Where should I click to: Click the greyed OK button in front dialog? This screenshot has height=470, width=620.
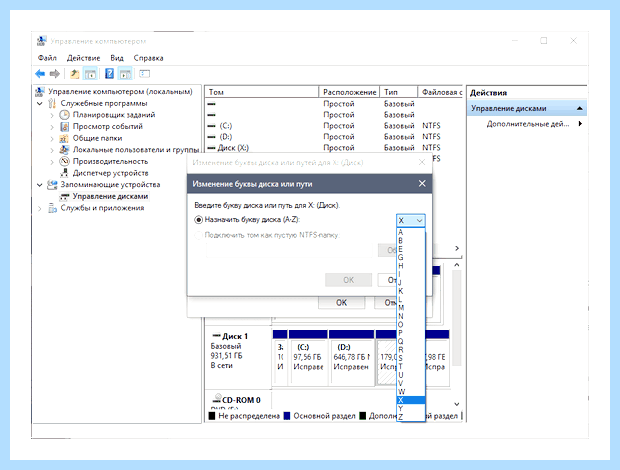(x=348, y=280)
